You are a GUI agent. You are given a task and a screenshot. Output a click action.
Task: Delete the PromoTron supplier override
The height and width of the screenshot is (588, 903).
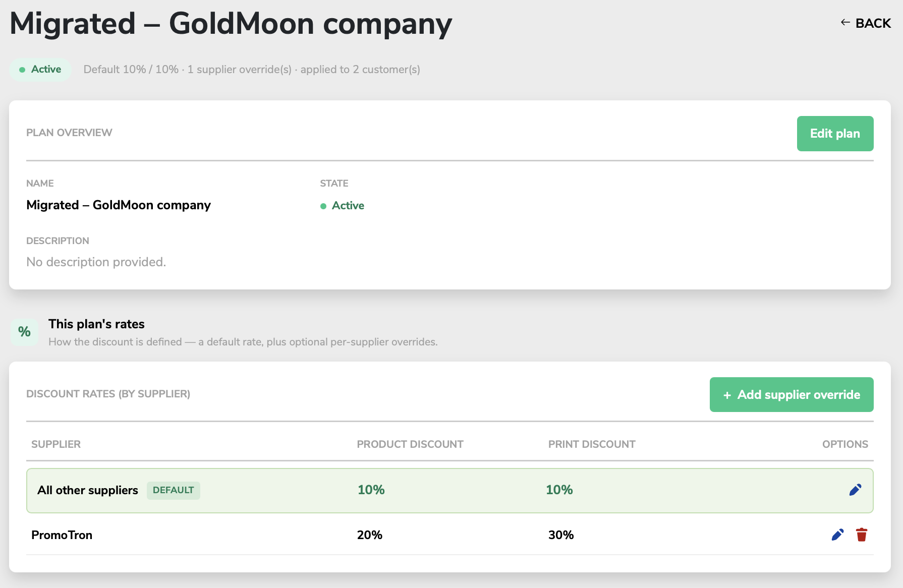(x=862, y=535)
